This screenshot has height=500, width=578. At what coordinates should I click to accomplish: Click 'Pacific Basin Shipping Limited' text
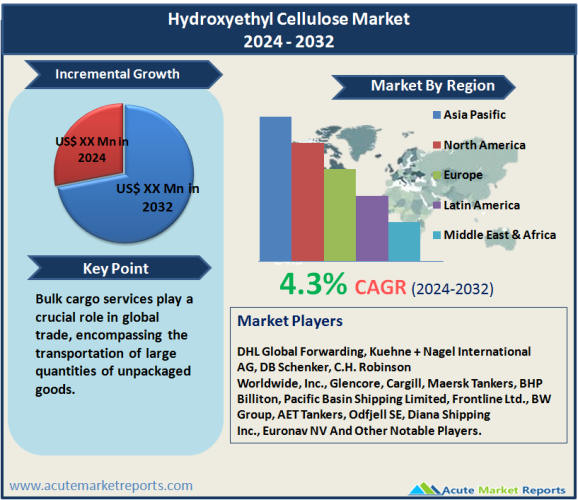[366, 399]
